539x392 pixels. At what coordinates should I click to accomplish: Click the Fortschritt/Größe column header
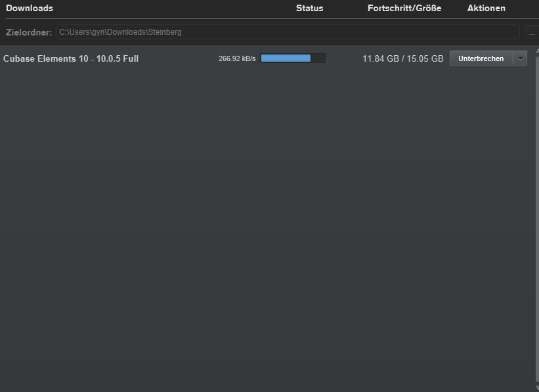404,9
